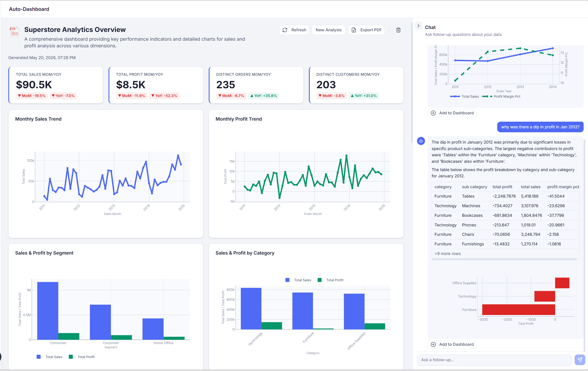
Task: Click the send message icon
Action: coord(579,360)
